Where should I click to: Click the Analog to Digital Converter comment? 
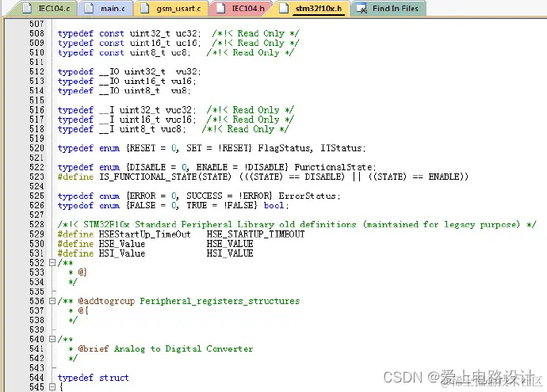point(183,348)
